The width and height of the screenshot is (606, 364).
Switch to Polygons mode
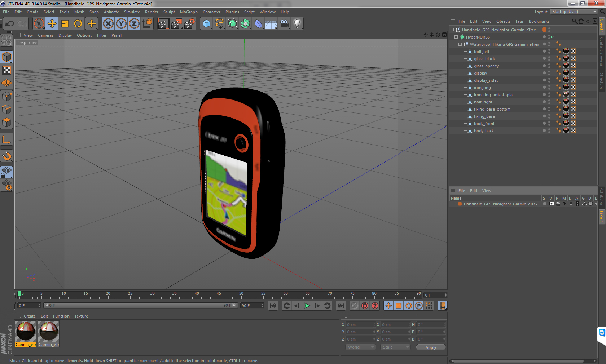[x=7, y=122]
